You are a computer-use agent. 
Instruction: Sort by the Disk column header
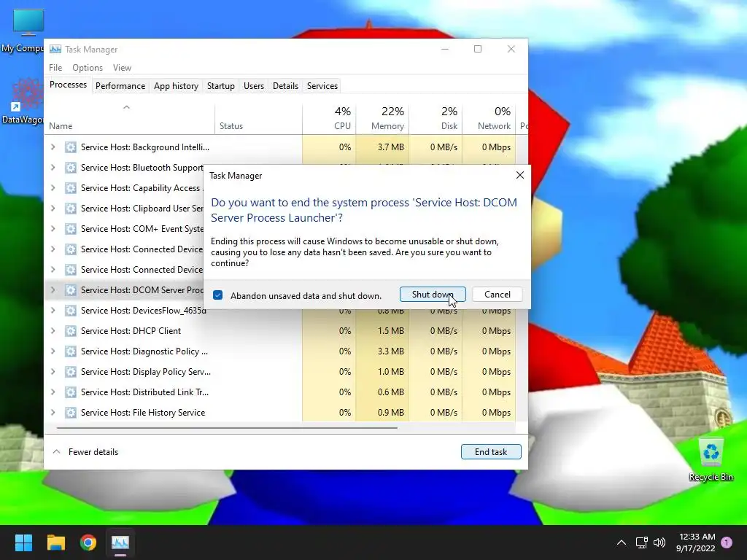[436, 119]
